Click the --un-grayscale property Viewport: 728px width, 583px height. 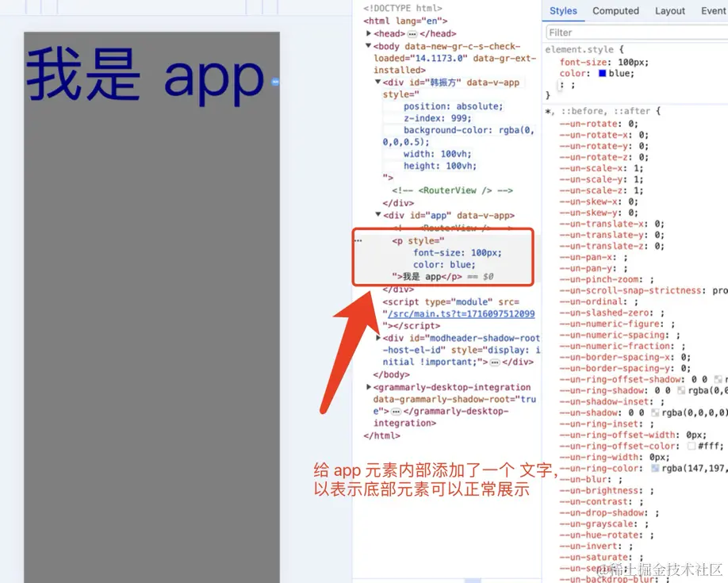pos(598,524)
